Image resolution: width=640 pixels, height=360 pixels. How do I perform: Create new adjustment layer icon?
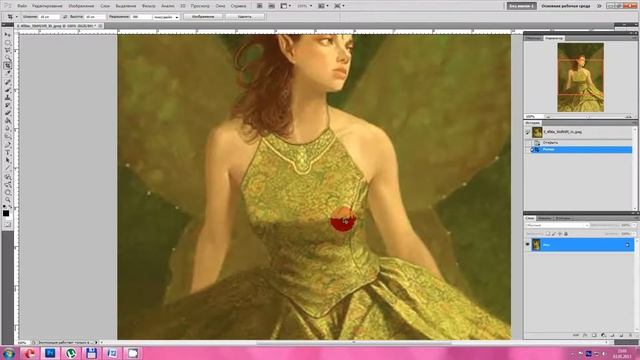click(603, 335)
